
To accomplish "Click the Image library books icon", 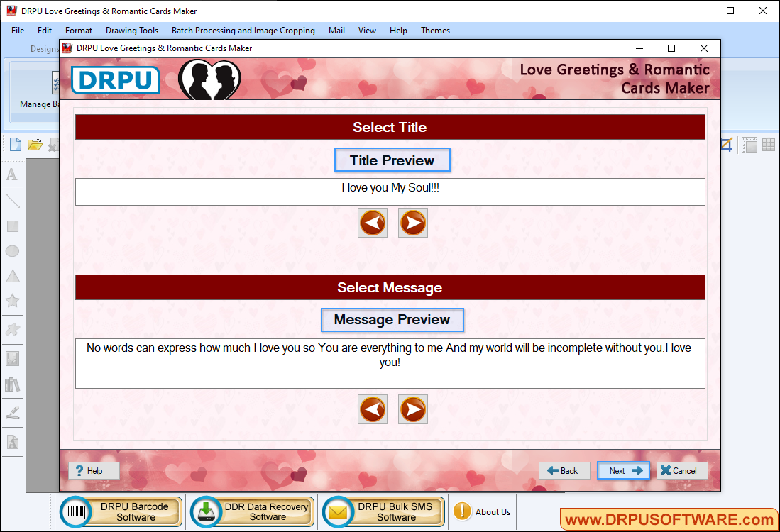I will click(12, 384).
